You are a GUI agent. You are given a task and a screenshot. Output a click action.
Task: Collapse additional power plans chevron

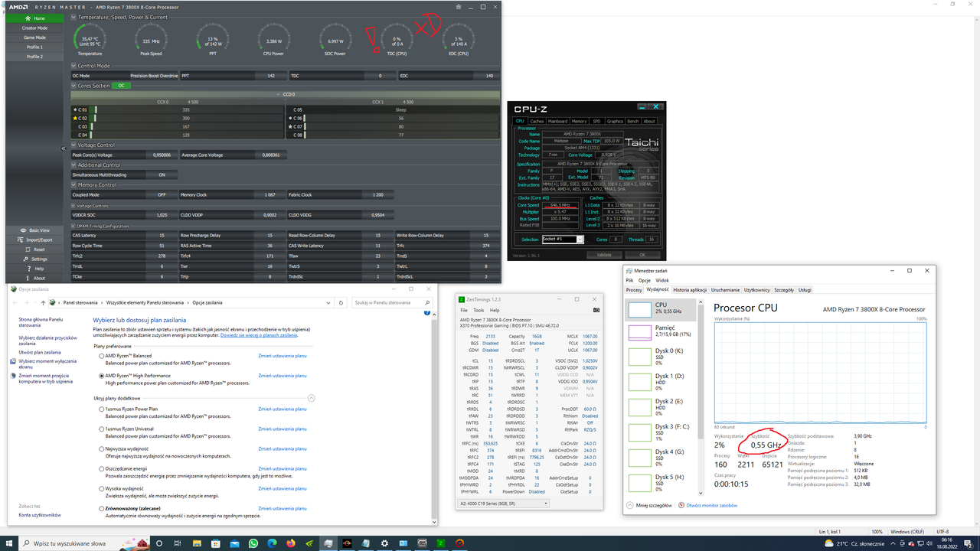[x=312, y=398]
